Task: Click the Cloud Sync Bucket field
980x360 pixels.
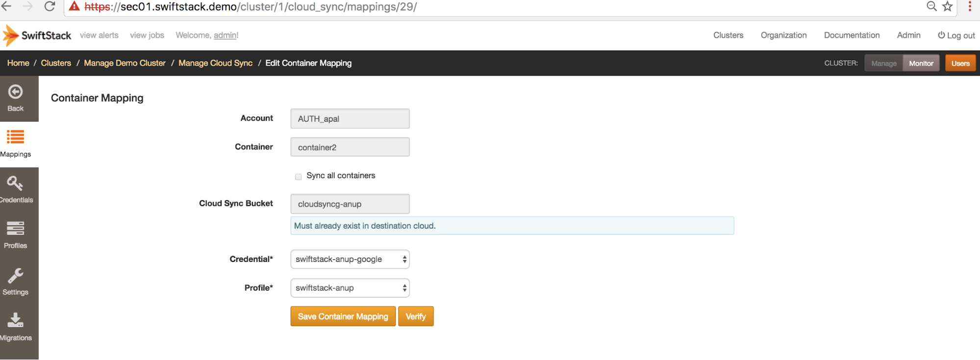Action: (350, 204)
